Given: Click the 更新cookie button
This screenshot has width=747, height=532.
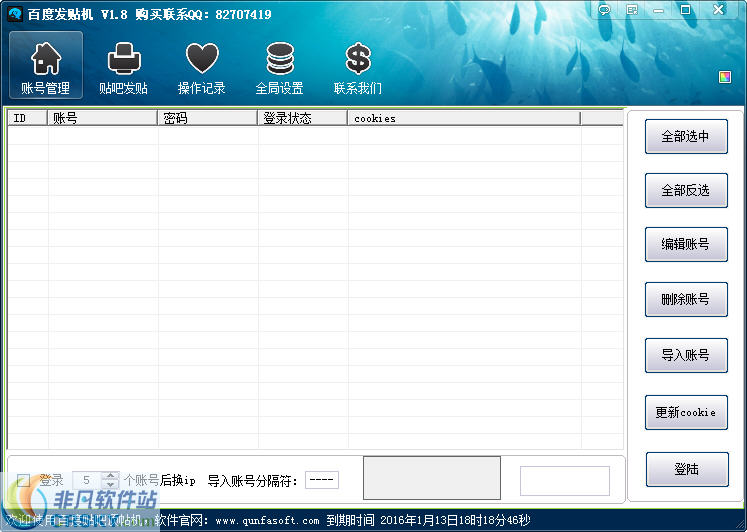Looking at the screenshot, I should click(x=686, y=412).
